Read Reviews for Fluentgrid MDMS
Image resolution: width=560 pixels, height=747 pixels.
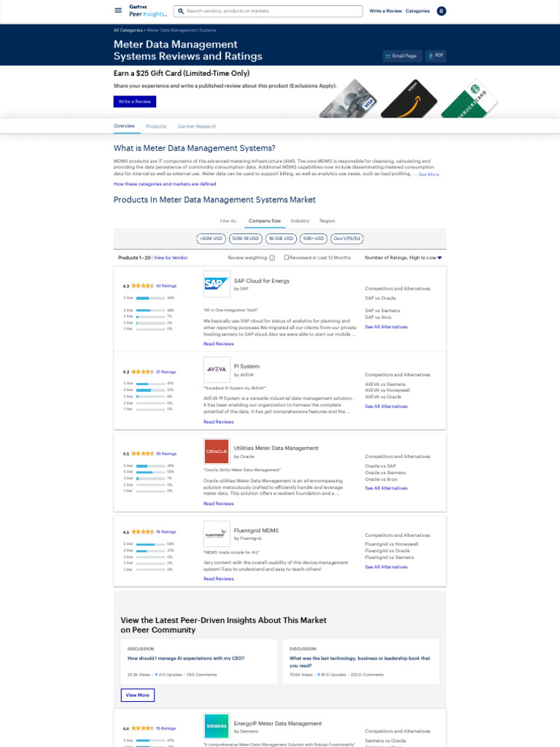pyautogui.click(x=219, y=578)
